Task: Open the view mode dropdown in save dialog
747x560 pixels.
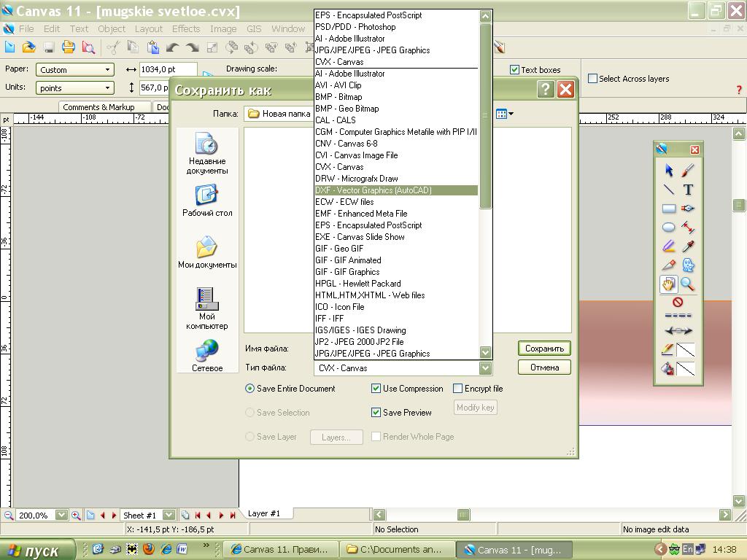Action: (504, 114)
